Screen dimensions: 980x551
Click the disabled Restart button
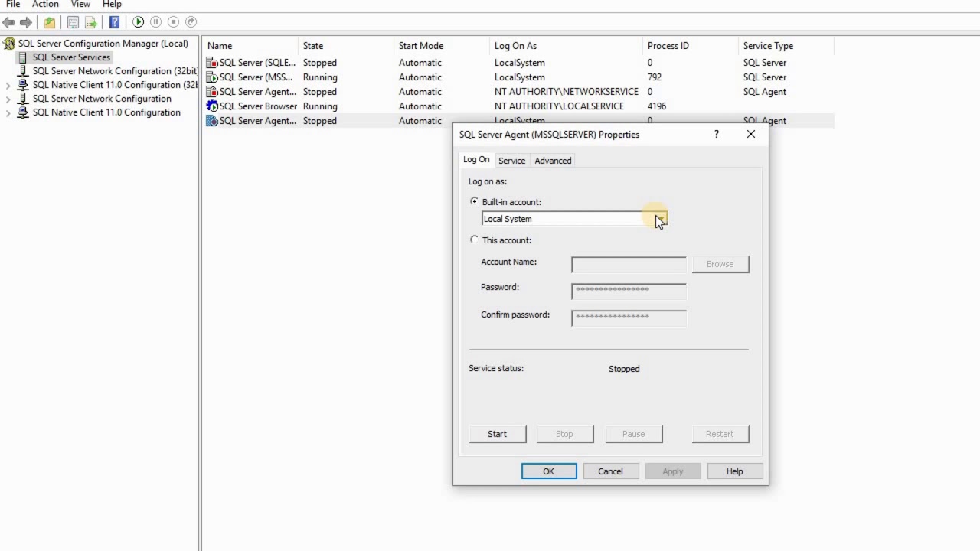click(x=720, y=434)
